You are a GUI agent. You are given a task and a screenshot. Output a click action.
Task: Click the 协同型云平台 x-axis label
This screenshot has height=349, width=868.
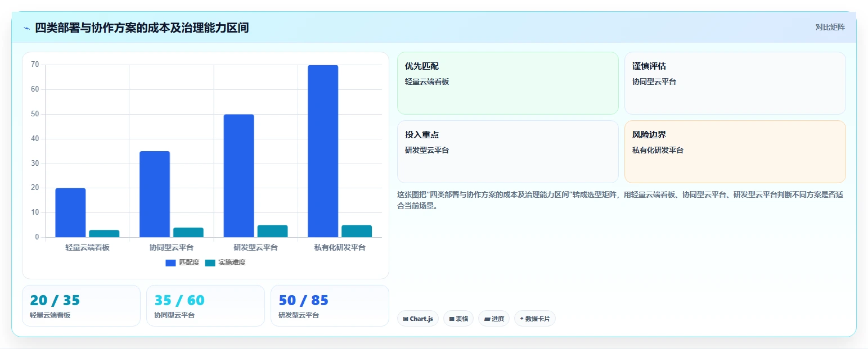(172, 247)
